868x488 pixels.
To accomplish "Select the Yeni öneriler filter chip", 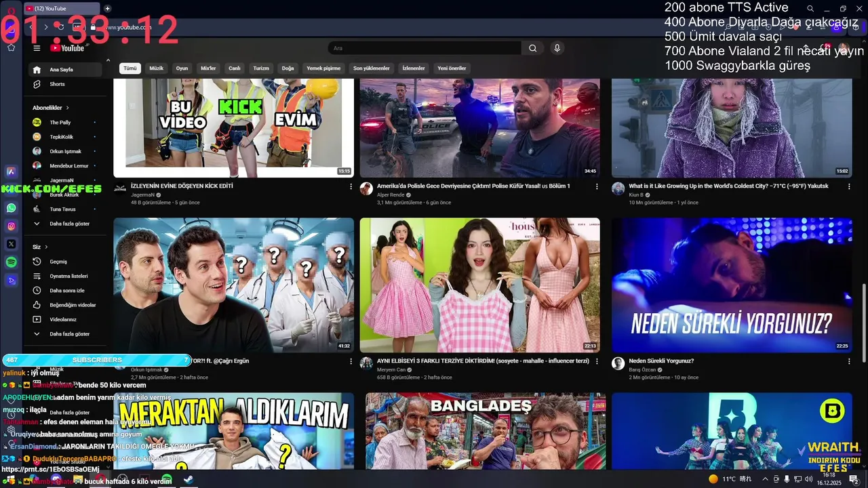I will (452, 68).
